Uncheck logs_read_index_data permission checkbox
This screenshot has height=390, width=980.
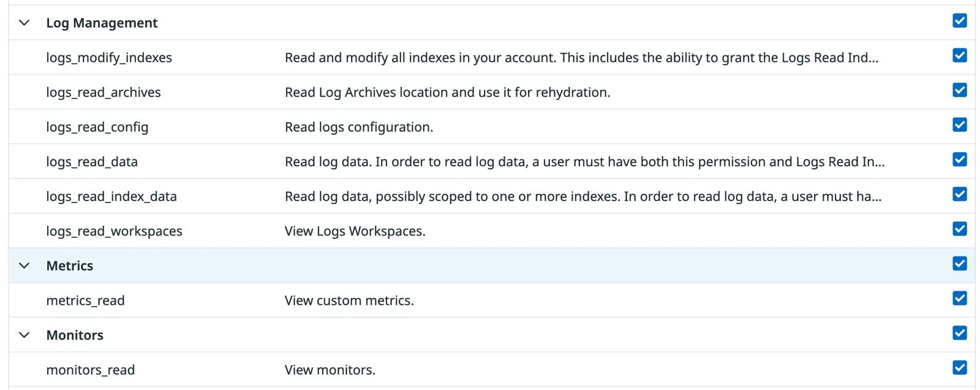coord(960,194)
